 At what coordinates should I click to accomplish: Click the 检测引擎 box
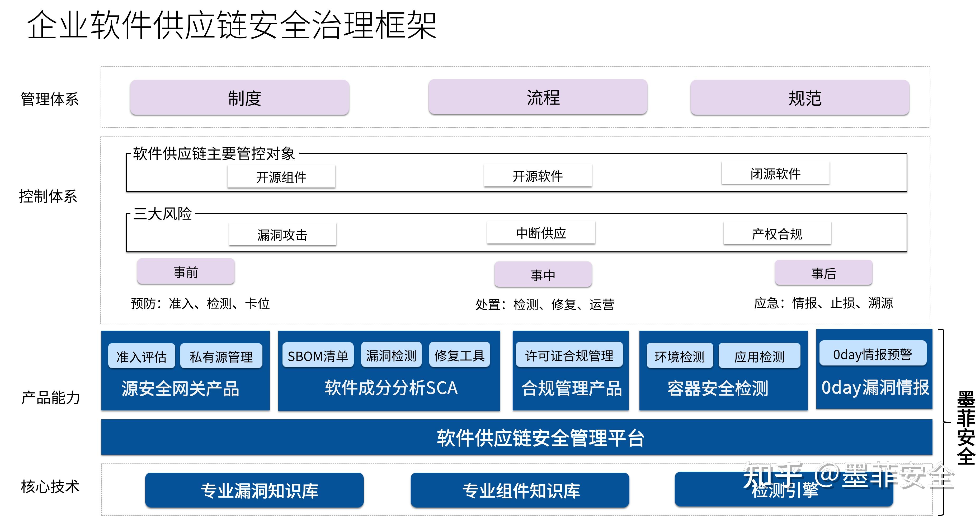784,489
